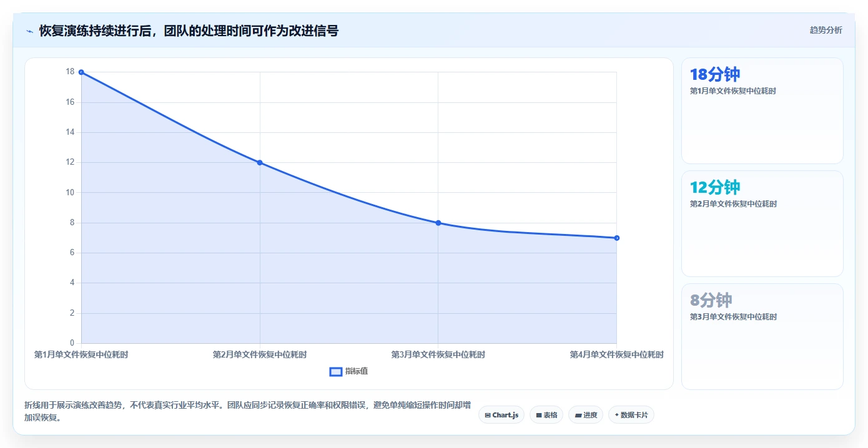The width and height of the screenshot is (868, 448).
Task: Click the month 3 data point at 8
Action: pyautogui.click(x=438, y=223)
